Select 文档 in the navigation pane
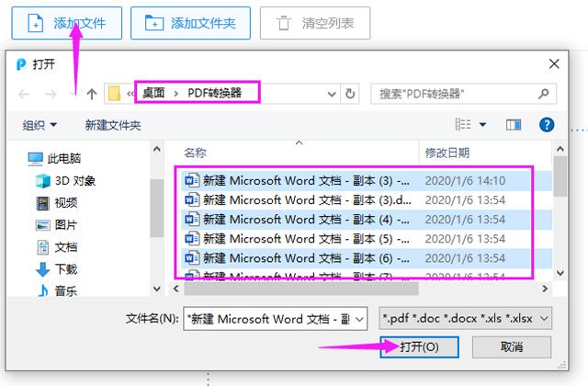The image size is (588, 386). tap(57, 247)
